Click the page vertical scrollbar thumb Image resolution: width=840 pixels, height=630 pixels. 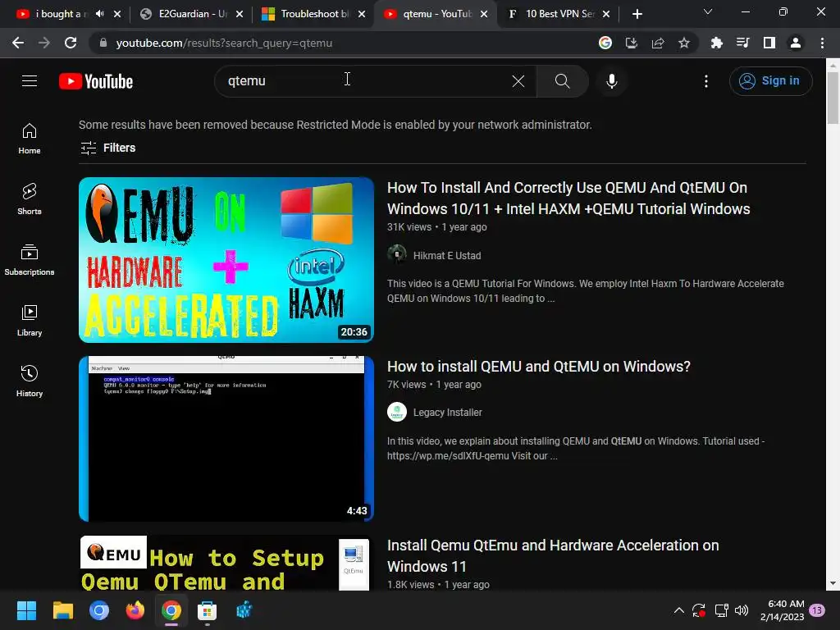(833, 98)
